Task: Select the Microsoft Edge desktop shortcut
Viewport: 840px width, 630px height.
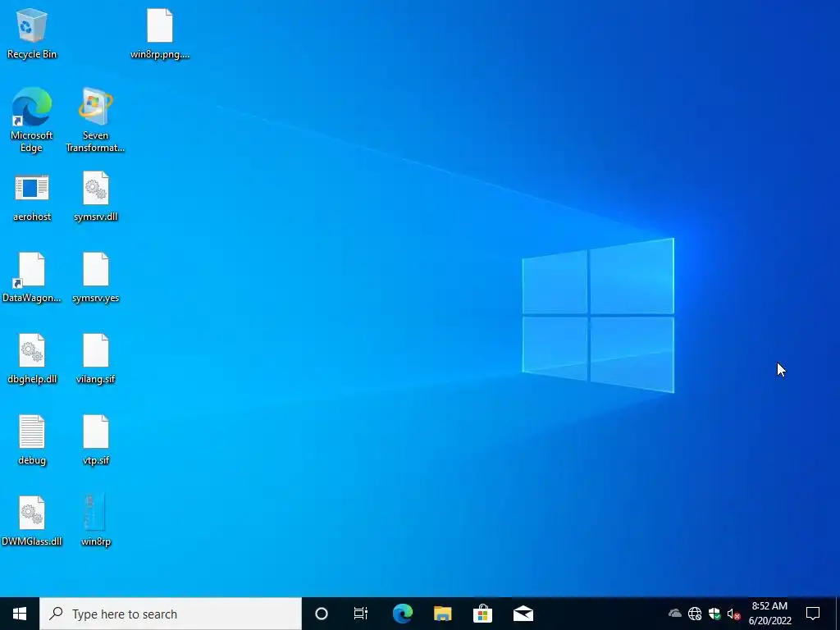Action: (32, 120)
